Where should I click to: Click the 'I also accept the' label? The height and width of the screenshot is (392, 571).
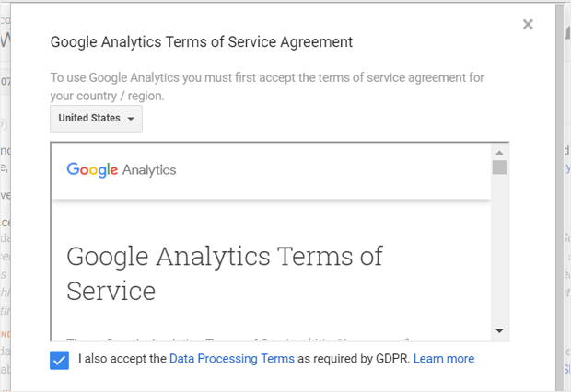pyautogui.click(x=122, y=359)
